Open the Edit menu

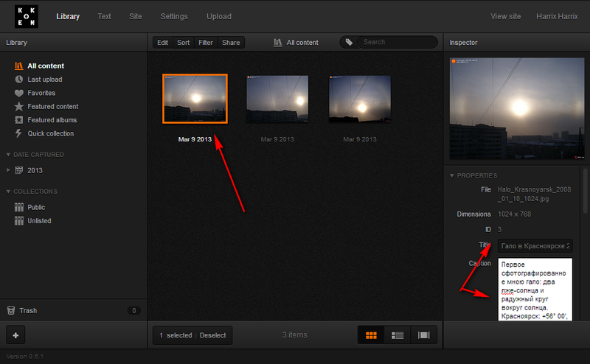(162, 43)
